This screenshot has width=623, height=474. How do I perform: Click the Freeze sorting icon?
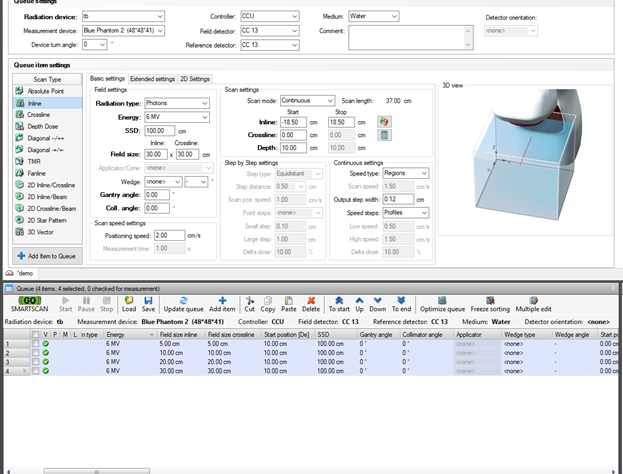(490, 304)
